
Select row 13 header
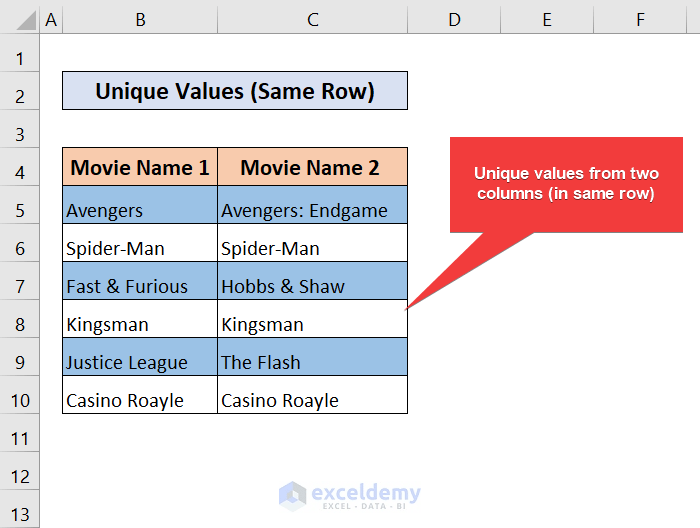coord(20,508)
